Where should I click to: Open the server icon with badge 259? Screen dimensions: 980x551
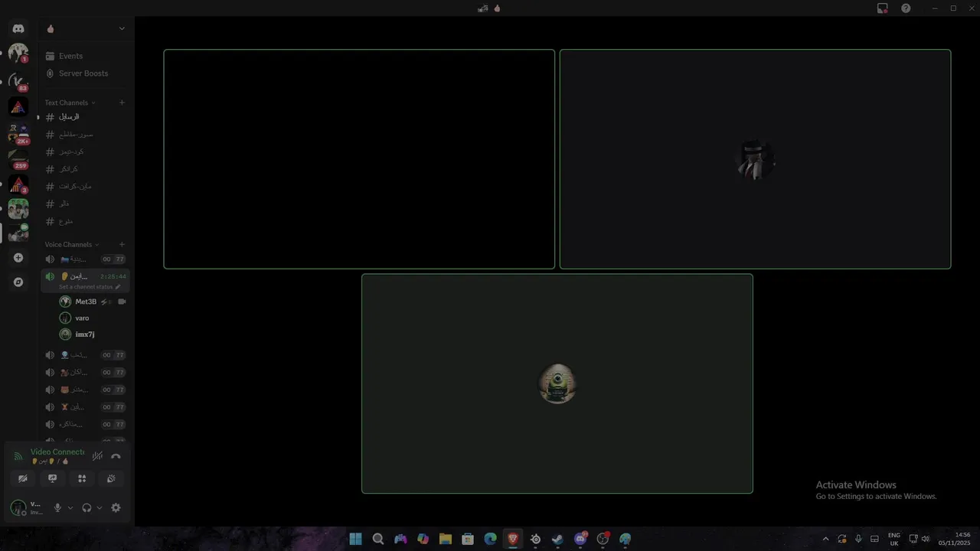18,159
